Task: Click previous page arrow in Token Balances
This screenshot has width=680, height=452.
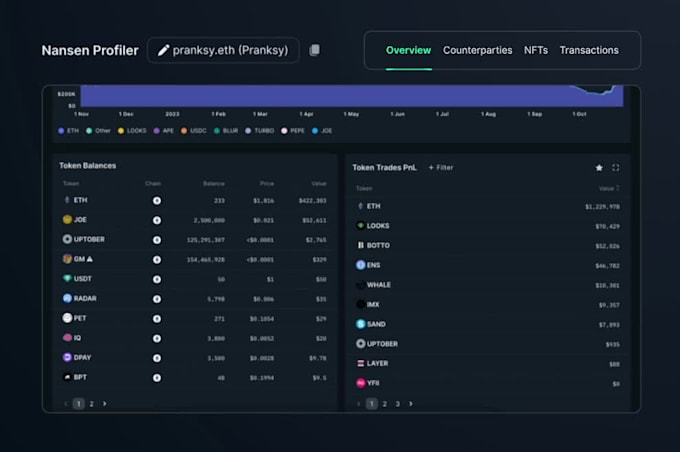Action: pos(66,404)
